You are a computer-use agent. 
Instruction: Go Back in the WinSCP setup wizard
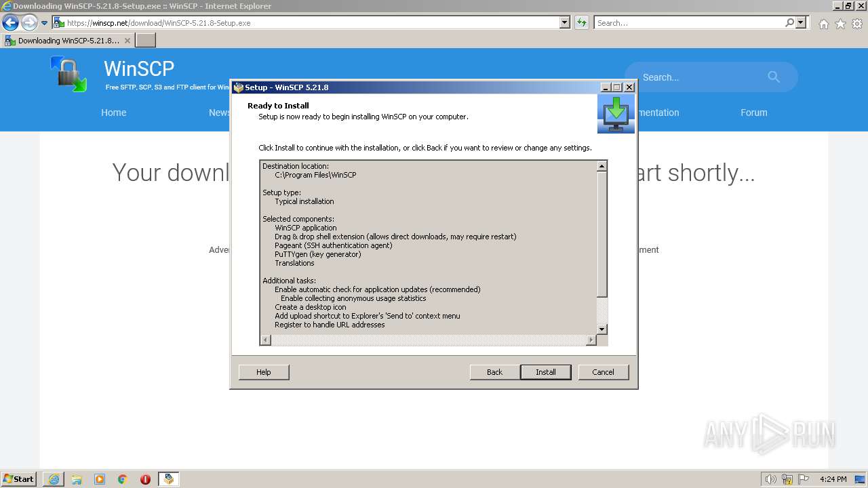(494, 372)
